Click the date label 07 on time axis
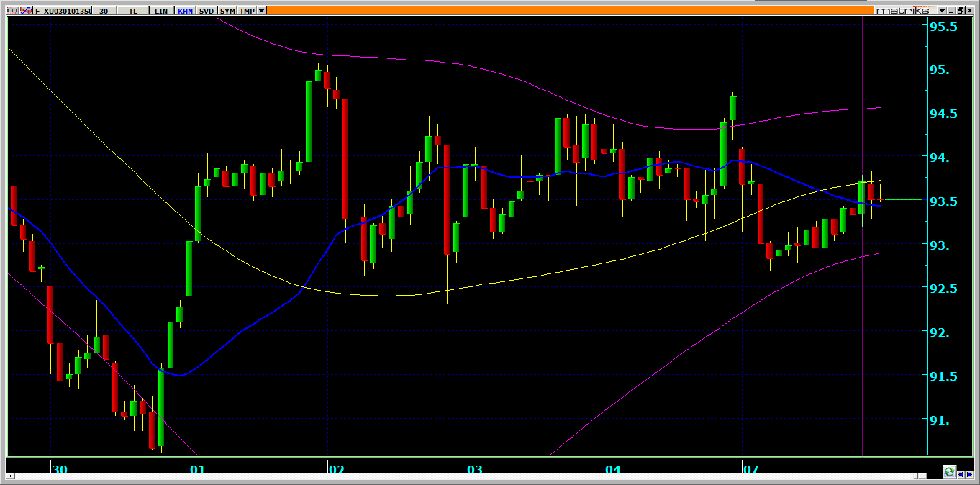The height and width of the screenshot is (485, 980). point(750,470)
